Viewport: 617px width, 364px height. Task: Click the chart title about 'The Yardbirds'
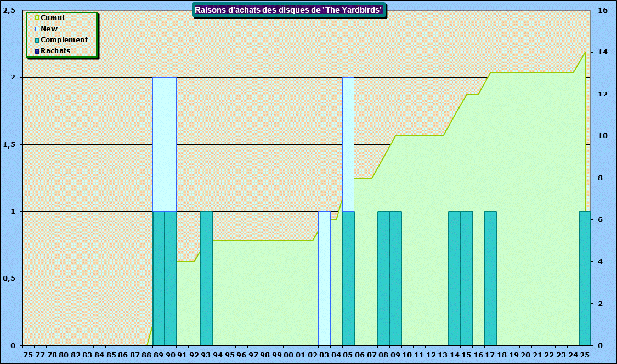[x=288, y=10]
